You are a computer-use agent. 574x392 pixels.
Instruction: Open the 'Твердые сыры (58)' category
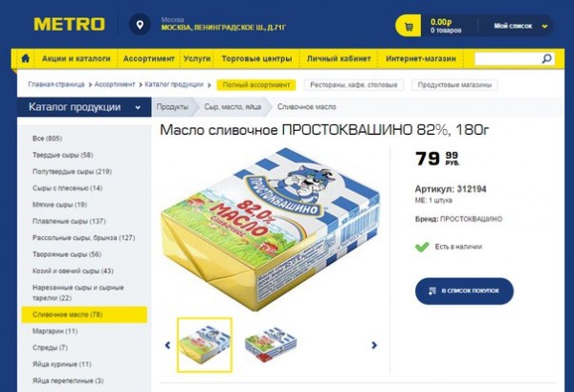pos(62,155)
